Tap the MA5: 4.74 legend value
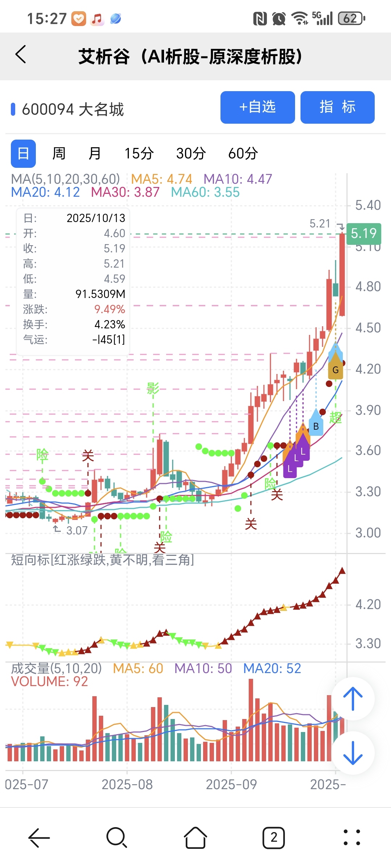 point(161,179)
